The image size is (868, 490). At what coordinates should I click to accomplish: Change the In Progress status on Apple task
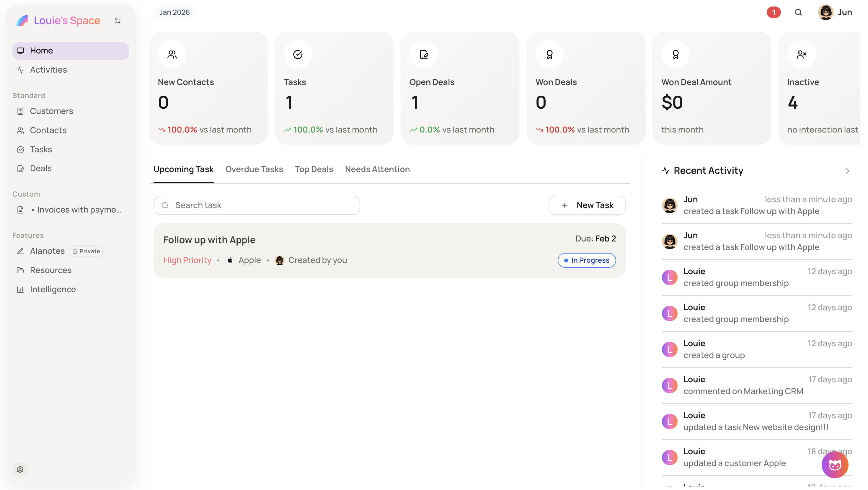tap(586, 260)
